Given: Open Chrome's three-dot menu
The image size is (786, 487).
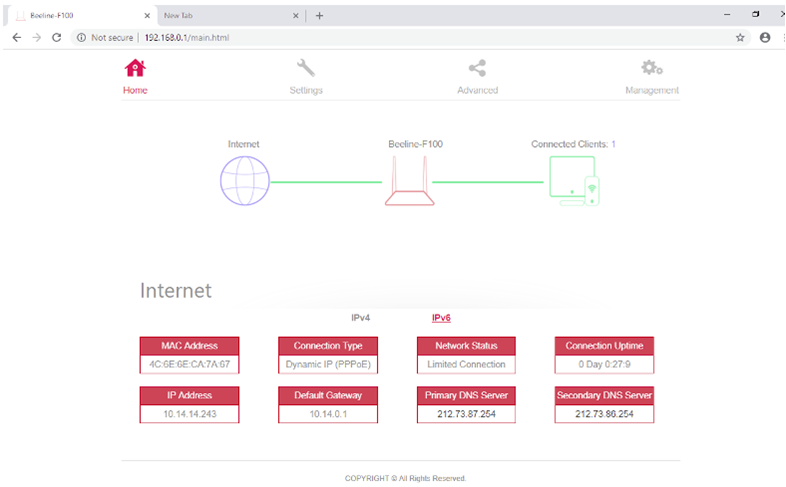Looking at the screenshot, I should [x=781, y=37].
